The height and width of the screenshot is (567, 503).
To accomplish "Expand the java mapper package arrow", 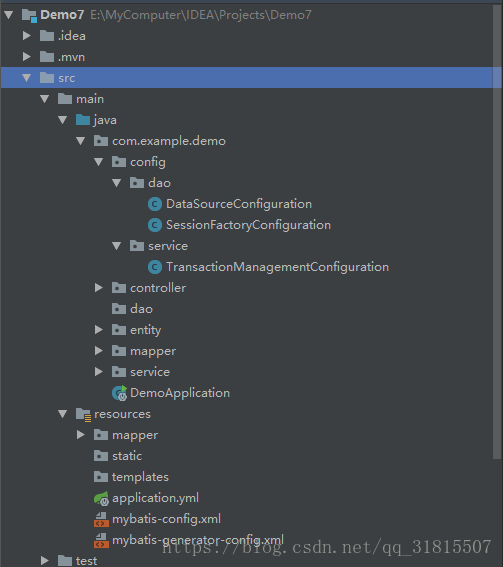I will [99, 350].
